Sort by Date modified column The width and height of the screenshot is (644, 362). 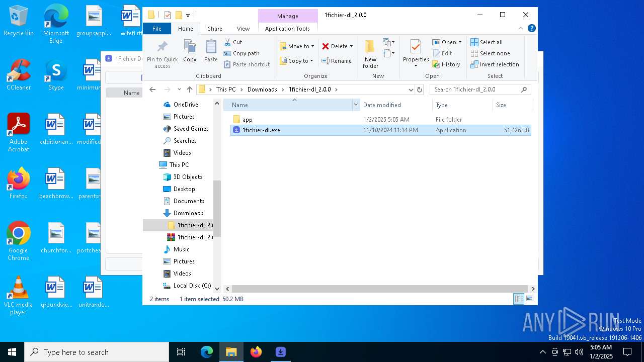(x=395, y=105)
